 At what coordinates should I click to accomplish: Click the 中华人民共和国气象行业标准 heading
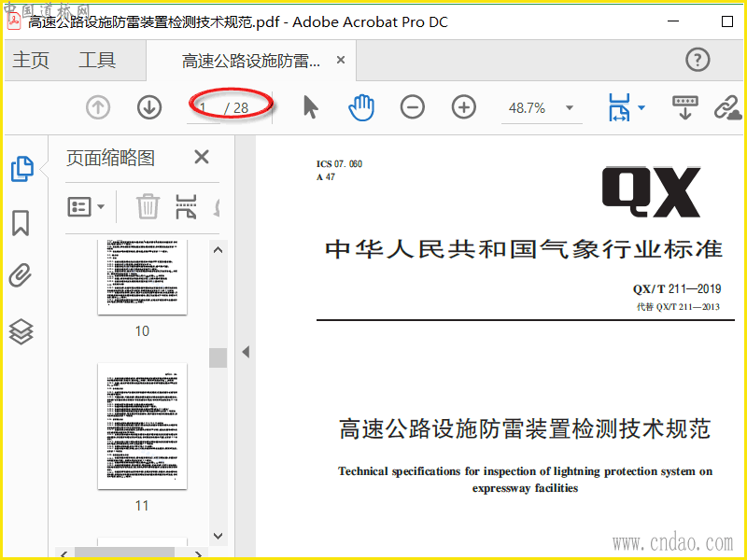tap(524, 249)
